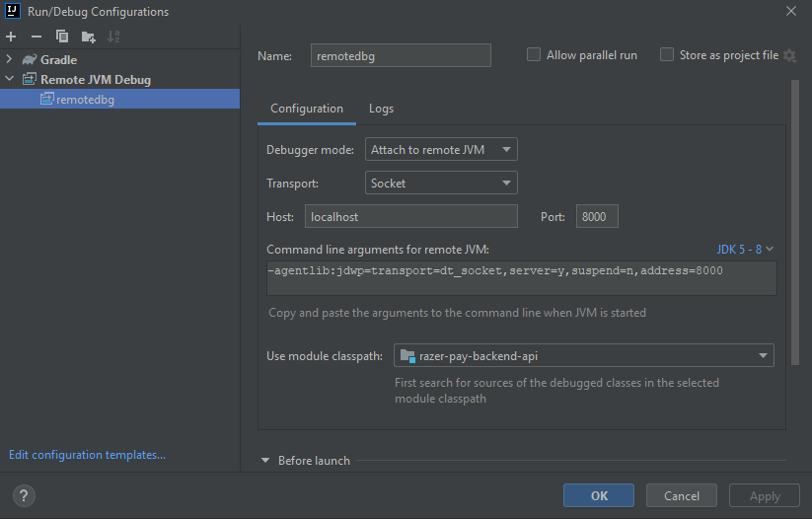812x519 pixels.
Task: Click the Save to folder icon
Action: pos(89,37)
